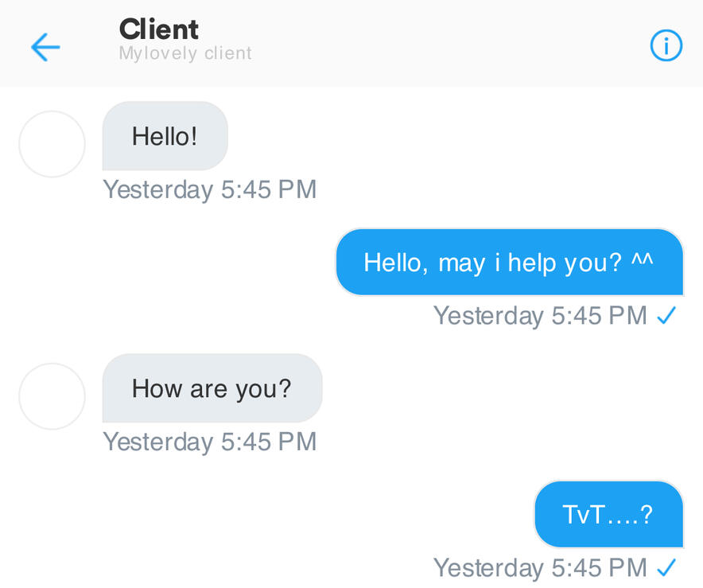The width and height of the screenshot is (703, 588).
Task: Click the read checkmark after the help message
Action: [666, 316]
